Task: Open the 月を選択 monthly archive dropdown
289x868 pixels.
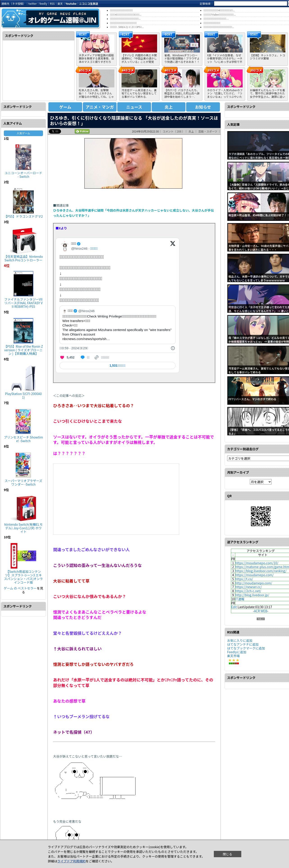Action: tap(260, 482)
